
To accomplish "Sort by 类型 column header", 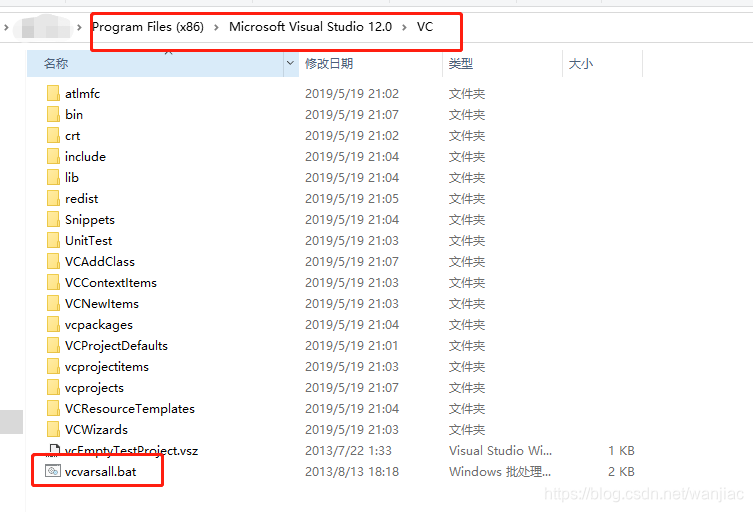I will [461, 63].
